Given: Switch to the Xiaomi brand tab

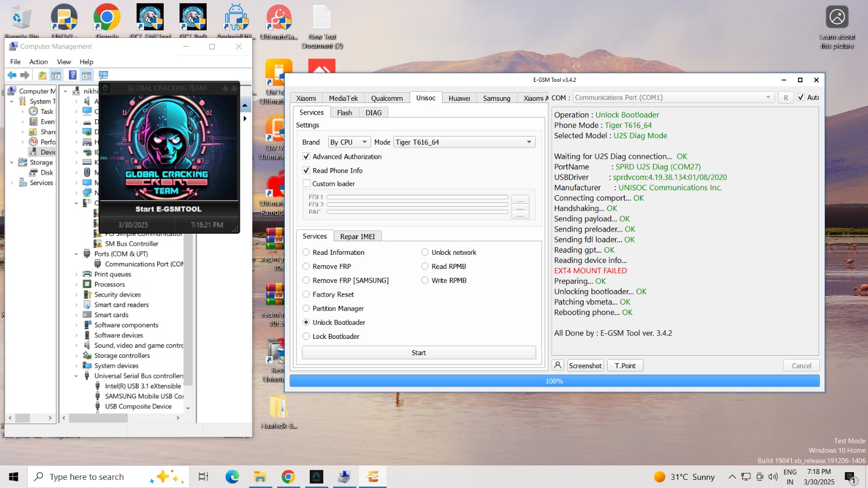Looking at the screenshot, I should 306,98.
